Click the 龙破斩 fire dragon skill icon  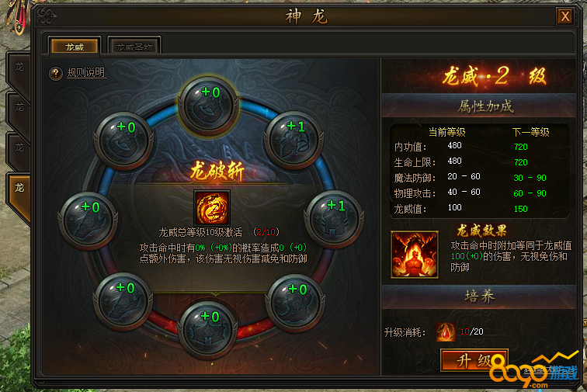click(x=212, y=207)
